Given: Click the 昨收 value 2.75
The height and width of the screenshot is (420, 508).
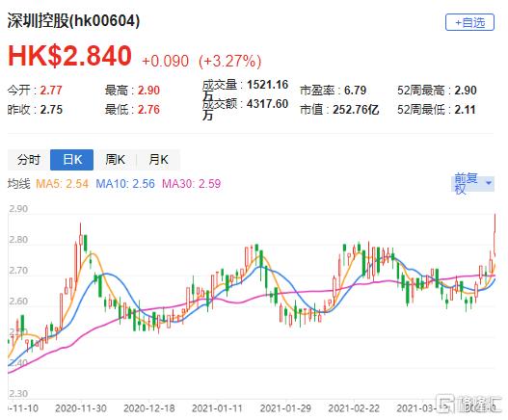Looking at the screenshot, I should [x=51, y=110].
